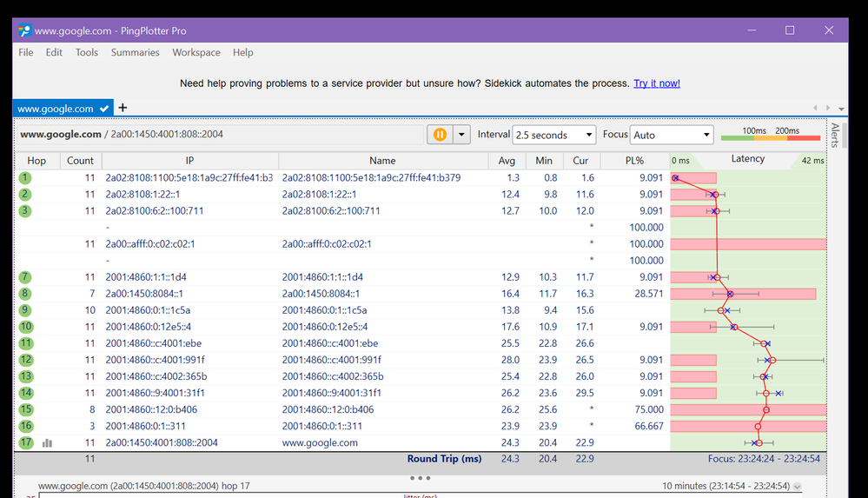This screenshot has width=868, height=498.
Task: Open the dropdown arrow next to pause button
Action: point(461,135)
